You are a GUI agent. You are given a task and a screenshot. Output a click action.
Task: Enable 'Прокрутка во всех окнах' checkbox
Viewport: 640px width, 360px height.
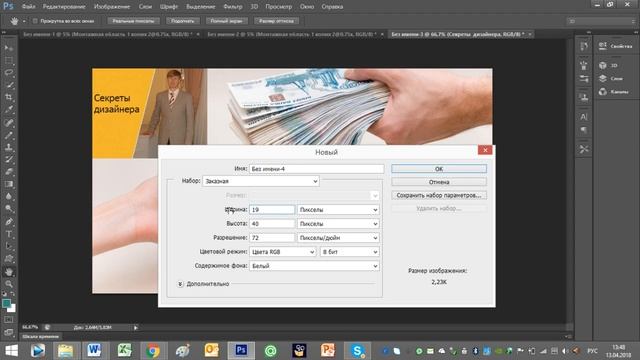(35, 21)
